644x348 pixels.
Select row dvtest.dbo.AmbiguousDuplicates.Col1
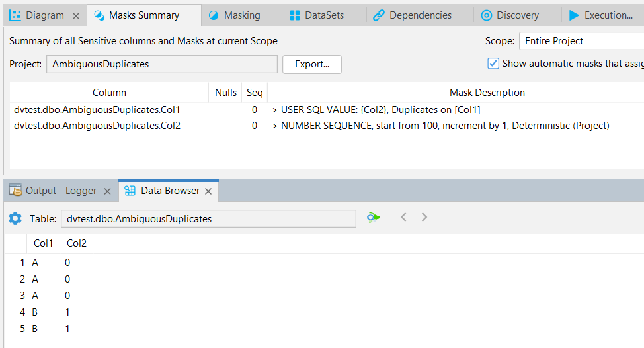point(327,110)
